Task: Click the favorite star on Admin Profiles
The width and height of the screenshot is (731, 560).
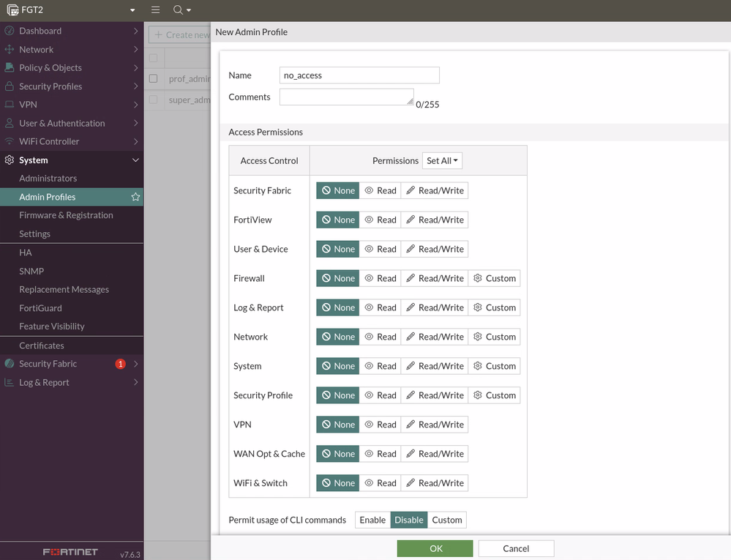Action: [x=135, y=197]
